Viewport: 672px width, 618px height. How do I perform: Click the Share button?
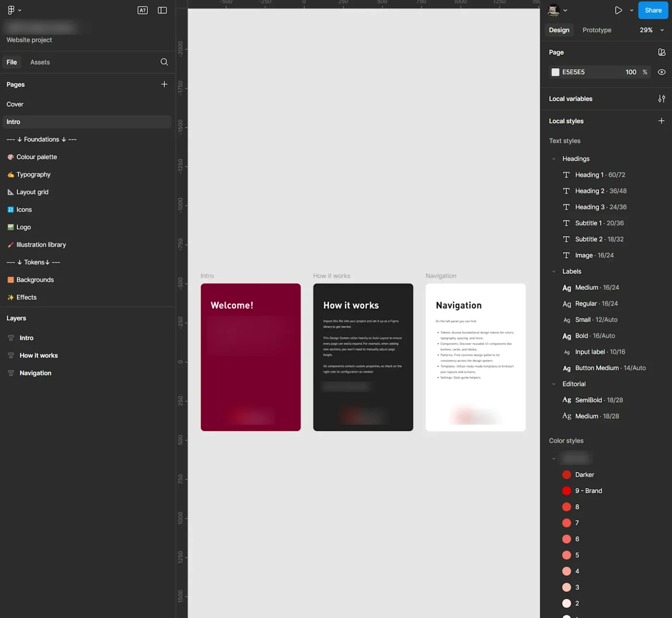[x=653, y=10]
